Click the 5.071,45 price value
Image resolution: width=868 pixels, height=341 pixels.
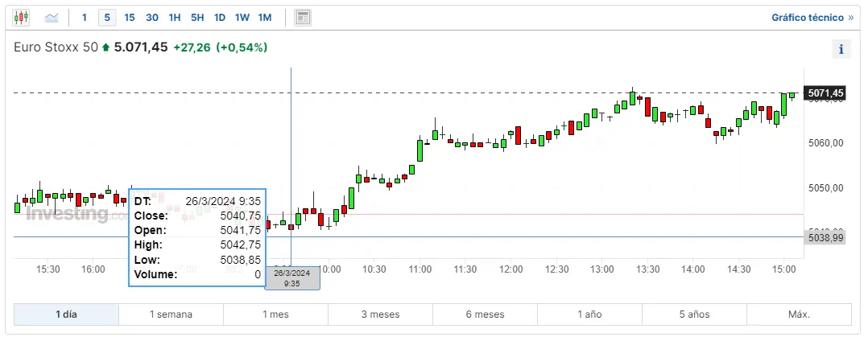[141, 47]
